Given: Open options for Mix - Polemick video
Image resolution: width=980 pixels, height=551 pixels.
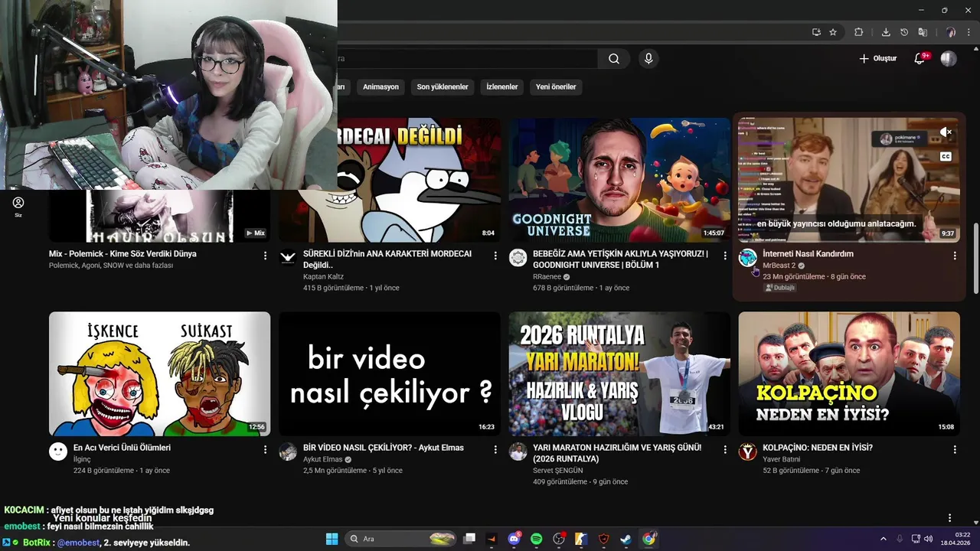Looking at the screenshot, I should point(266,256).
